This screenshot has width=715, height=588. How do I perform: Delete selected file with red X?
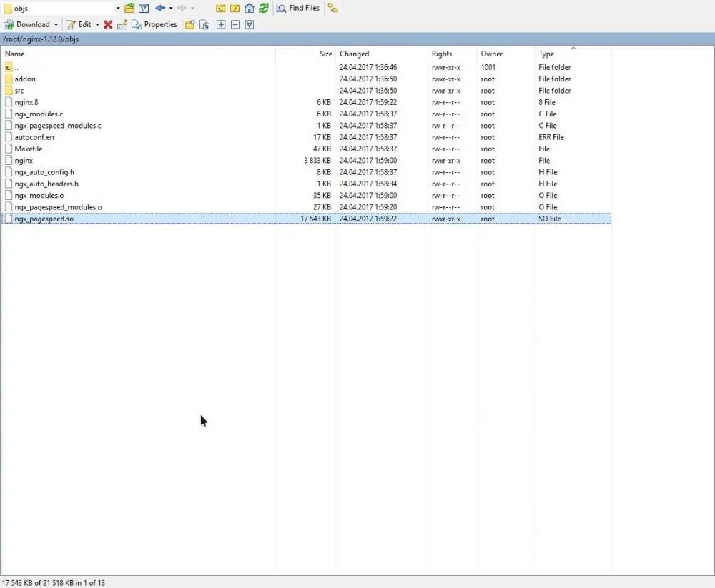(x=108, y=24)
